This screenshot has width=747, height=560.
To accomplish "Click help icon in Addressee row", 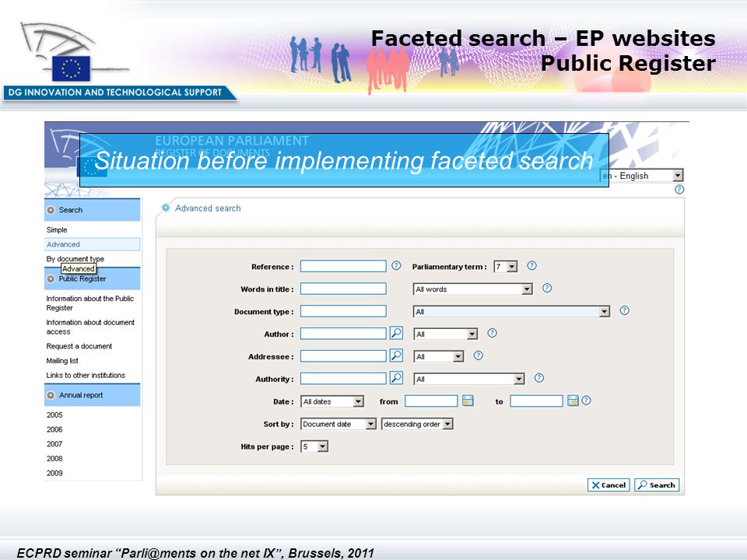I will (479, 355).
